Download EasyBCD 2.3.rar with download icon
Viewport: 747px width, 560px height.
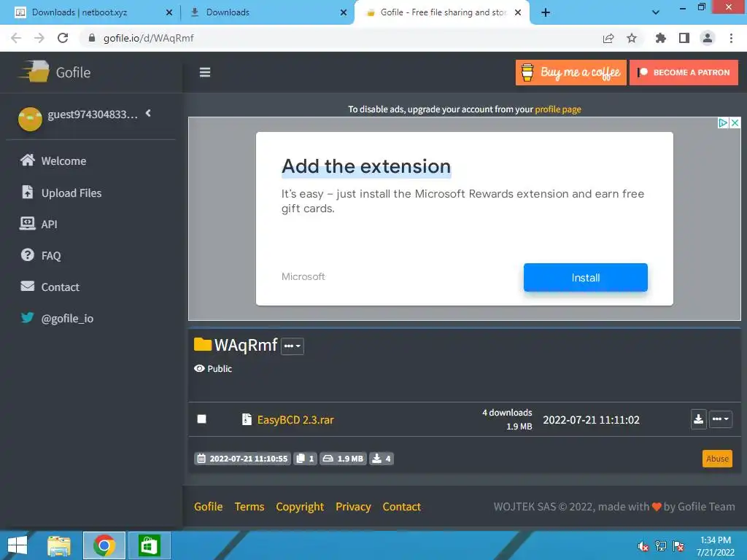click(698, 419)
